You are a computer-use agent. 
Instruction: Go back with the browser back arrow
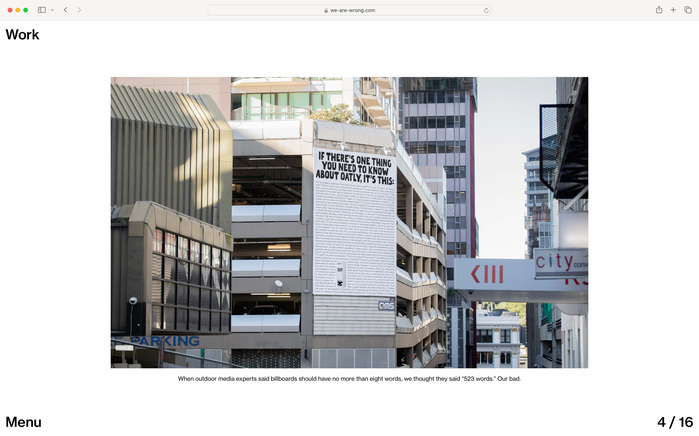(66, 10)
